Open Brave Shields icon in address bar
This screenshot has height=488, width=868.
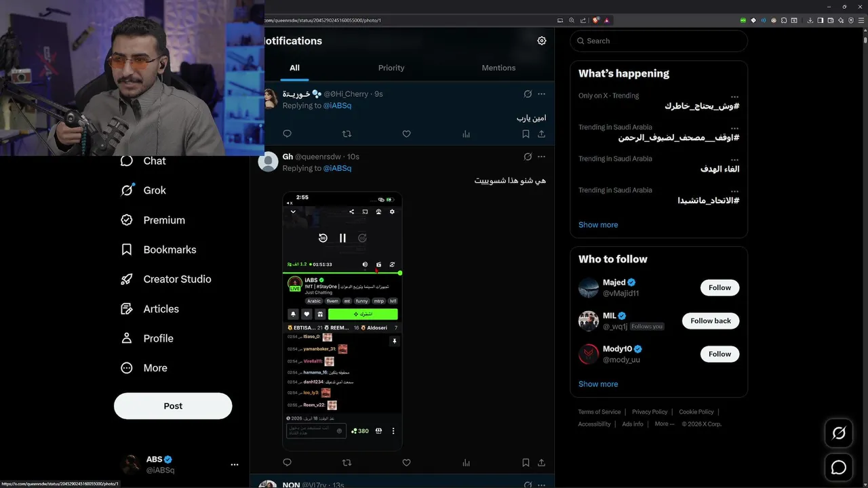(596, 20)
